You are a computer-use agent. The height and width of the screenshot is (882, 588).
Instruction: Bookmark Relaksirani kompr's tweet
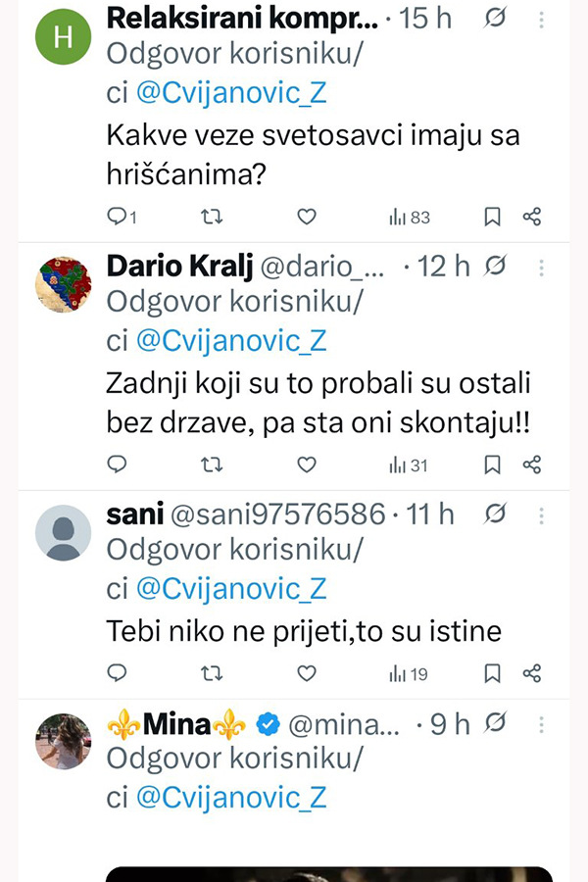click(x=493, y=217)
